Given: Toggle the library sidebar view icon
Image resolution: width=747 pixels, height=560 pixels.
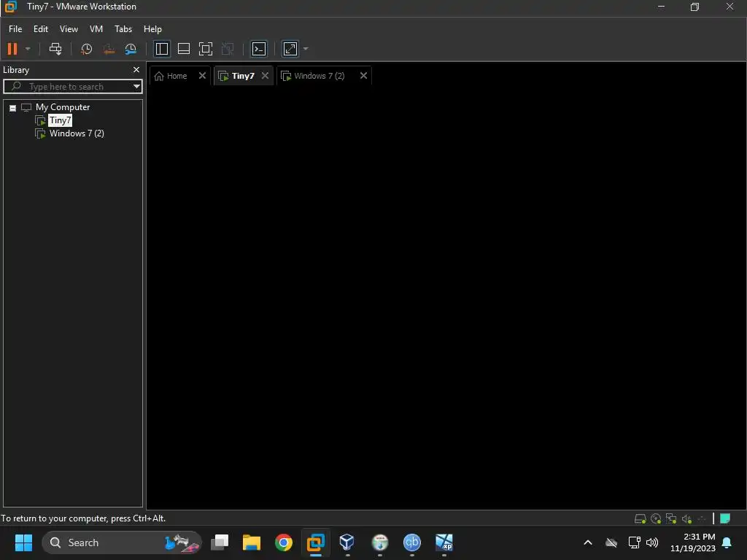Looking at the screenshot, I should tap(161, 49).
